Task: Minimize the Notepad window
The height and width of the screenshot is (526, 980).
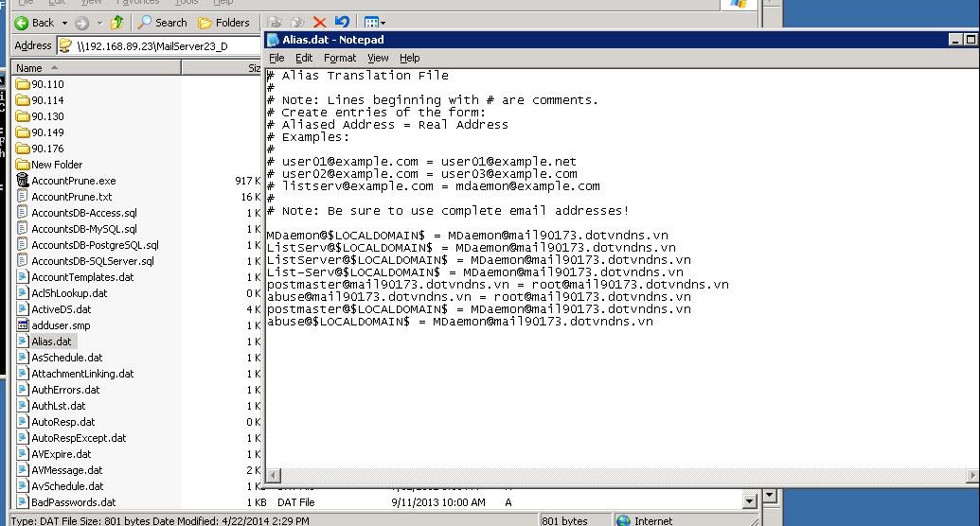Action: click(955, 40)
